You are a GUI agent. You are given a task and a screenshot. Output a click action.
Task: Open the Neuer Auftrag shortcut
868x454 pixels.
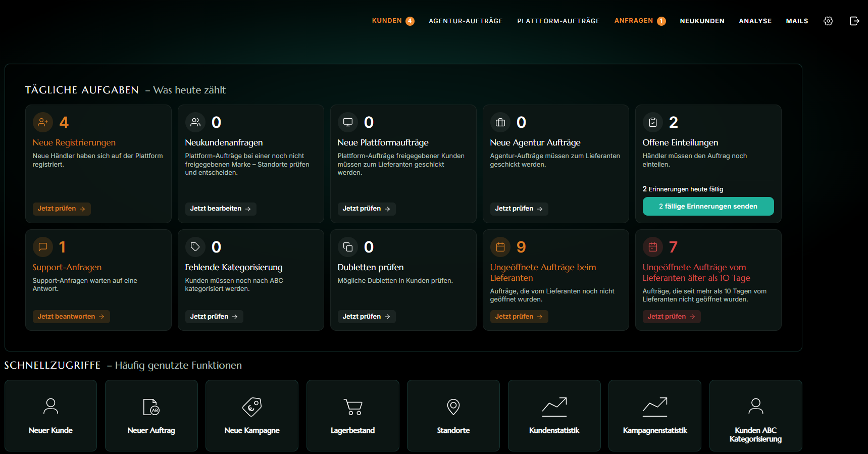pos(151,416)
